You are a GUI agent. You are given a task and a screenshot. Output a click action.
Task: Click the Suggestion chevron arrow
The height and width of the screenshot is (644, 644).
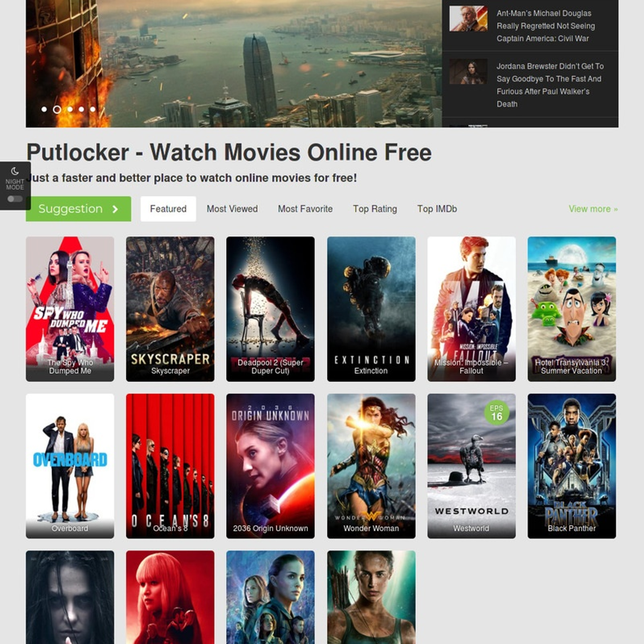point(115,209)
